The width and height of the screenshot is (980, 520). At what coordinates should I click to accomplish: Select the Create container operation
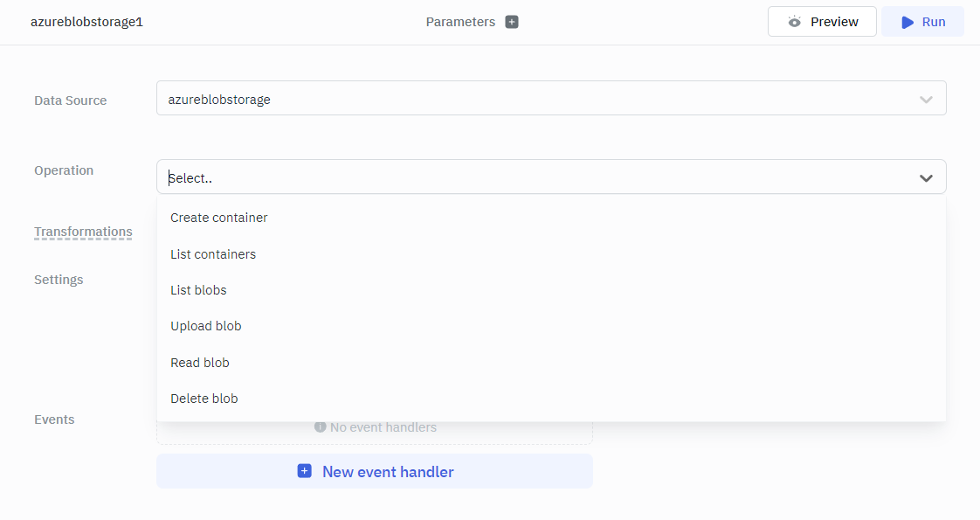tap(219, 218)
